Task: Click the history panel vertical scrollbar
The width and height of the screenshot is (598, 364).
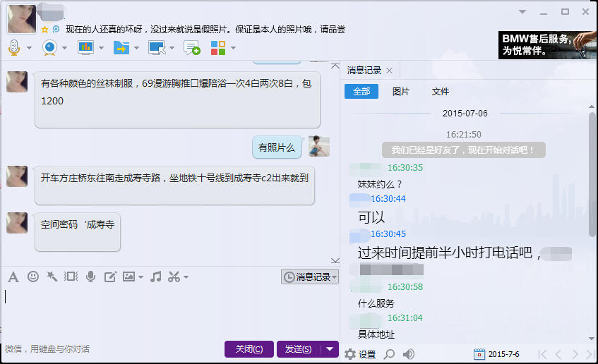Action: point(592,174)
